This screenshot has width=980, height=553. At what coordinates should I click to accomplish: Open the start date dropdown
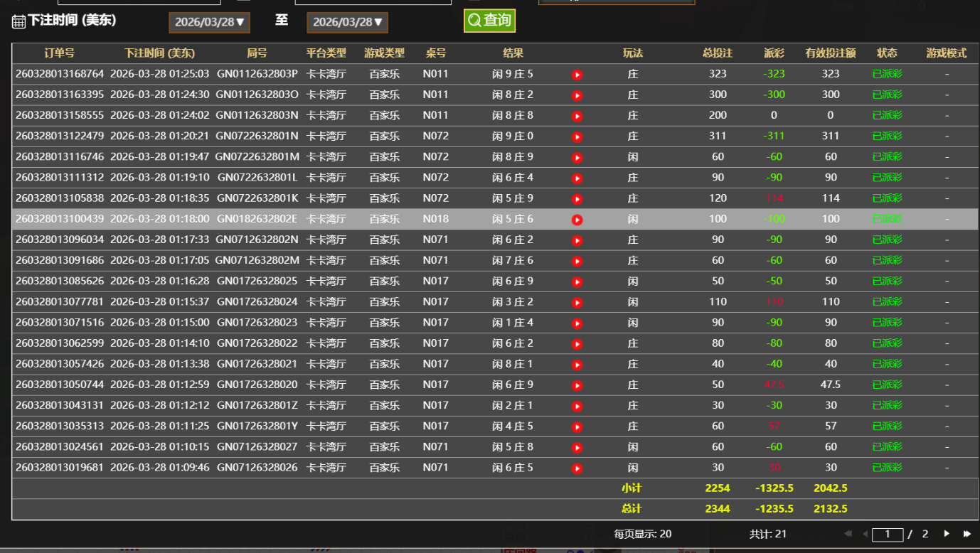[209, 22]
